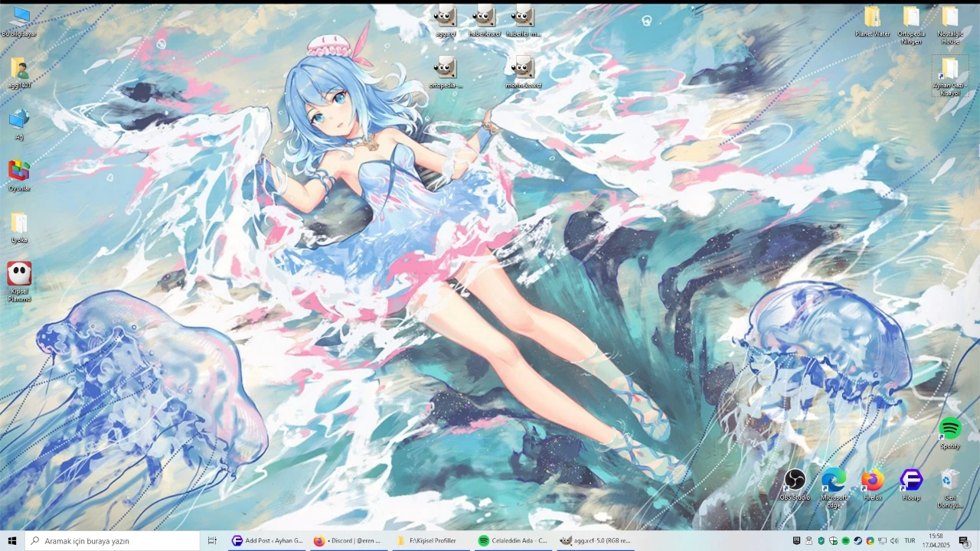Select the haberler-m... GIMP file
Viewport: 980px width, 551px height.
coord(523,21)
